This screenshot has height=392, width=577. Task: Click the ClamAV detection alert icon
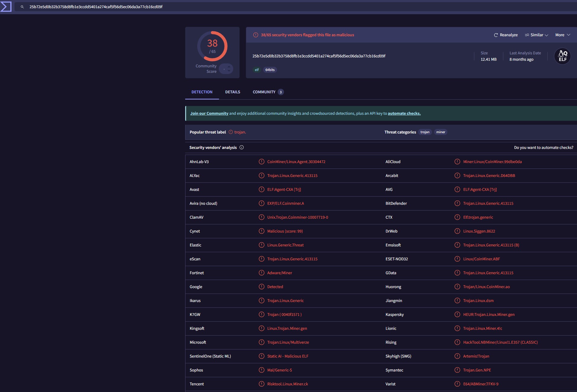262,217
